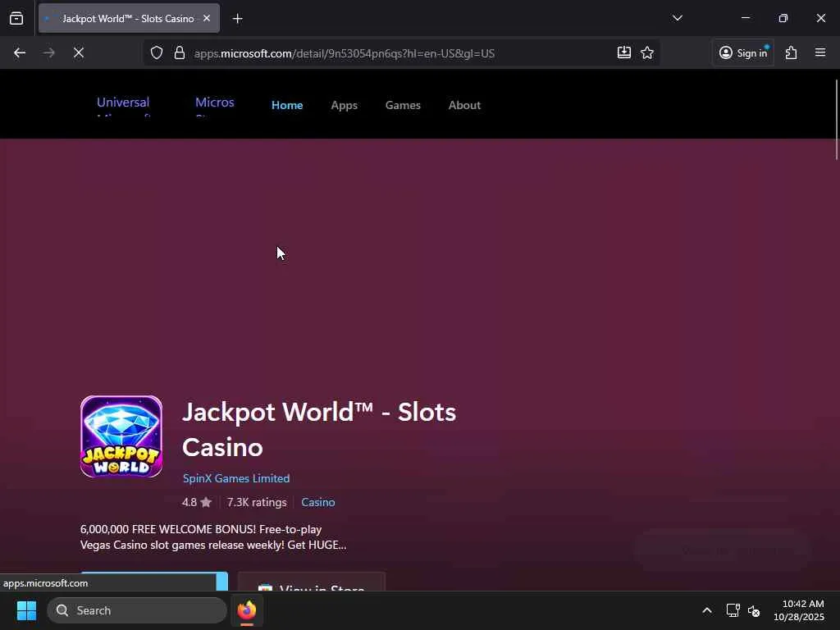Image resolution: width=840 pixels, height=630 pixels.
Task: View site security via the padlock icon
Action: point(180,52)
